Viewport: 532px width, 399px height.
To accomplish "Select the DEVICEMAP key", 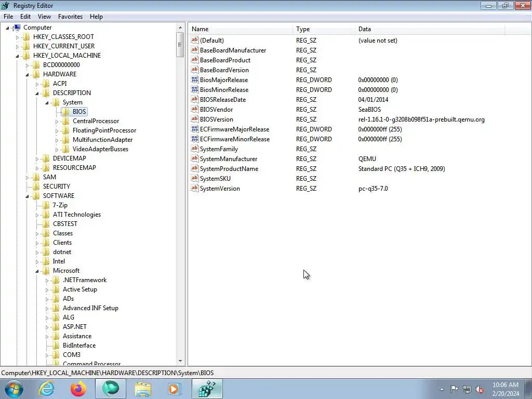I will click(69, 158).
